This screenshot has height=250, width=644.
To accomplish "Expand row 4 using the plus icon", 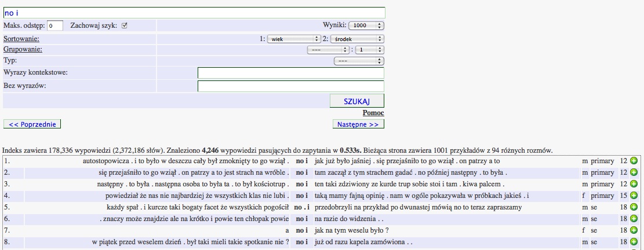I will [634, 196].
